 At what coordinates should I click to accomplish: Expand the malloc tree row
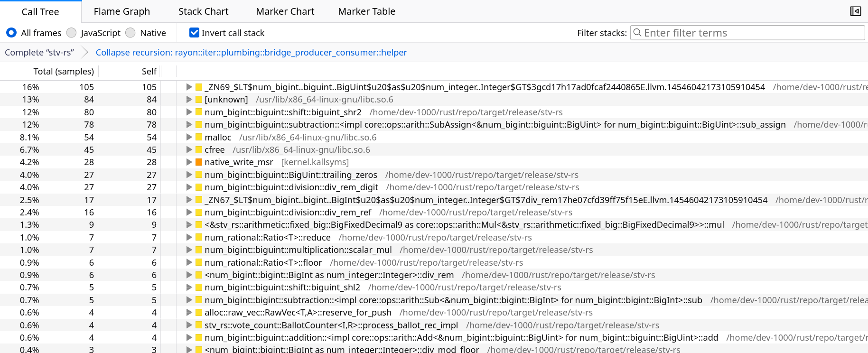(189, 137)
